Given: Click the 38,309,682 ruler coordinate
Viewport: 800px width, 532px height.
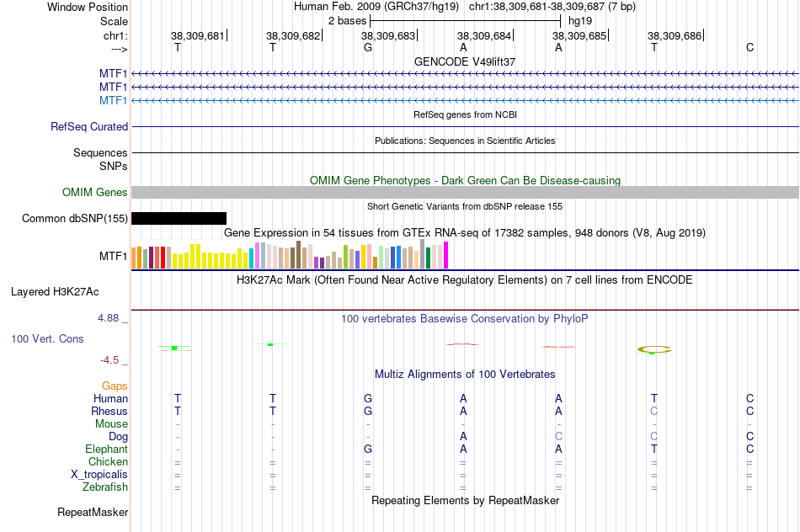Looking at the screenshot, I should [293, 35].
